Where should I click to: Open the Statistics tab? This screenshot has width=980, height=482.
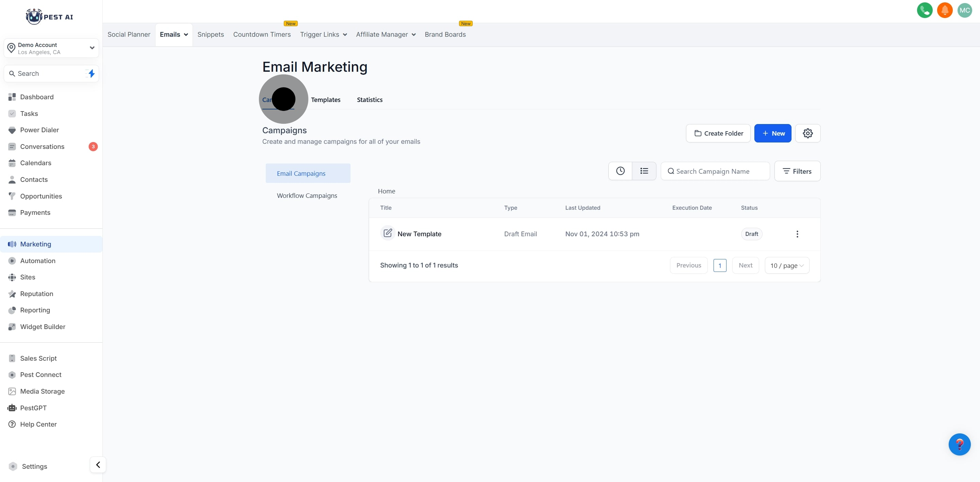(x=370, y=100)
